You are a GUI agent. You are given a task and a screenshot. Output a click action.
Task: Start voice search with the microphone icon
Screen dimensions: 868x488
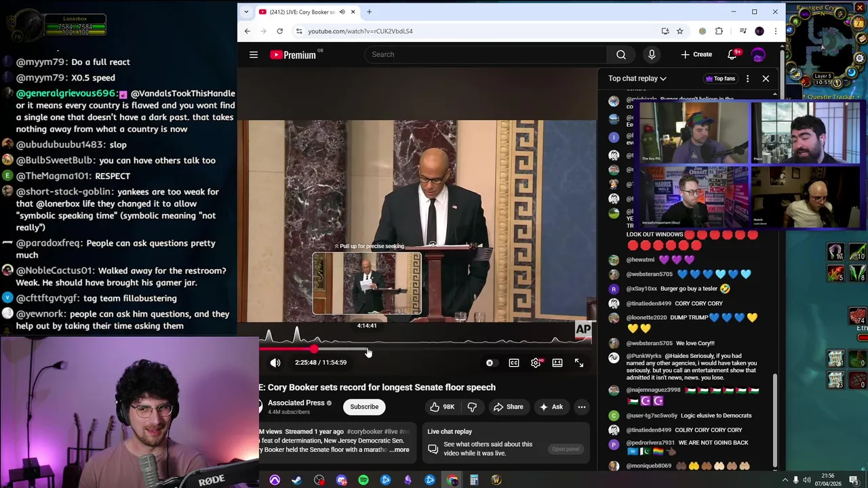tap(652, 55)
